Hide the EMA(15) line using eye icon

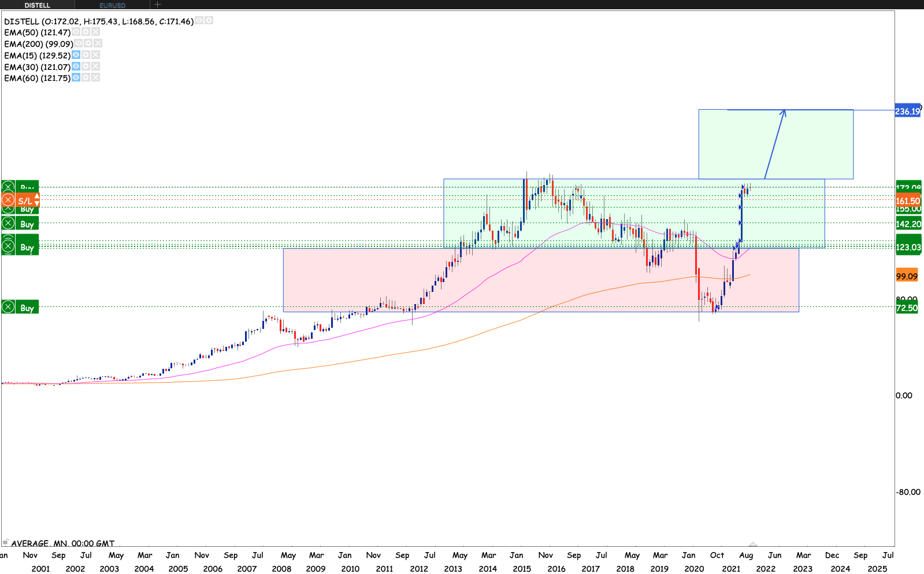click(76, 55)
